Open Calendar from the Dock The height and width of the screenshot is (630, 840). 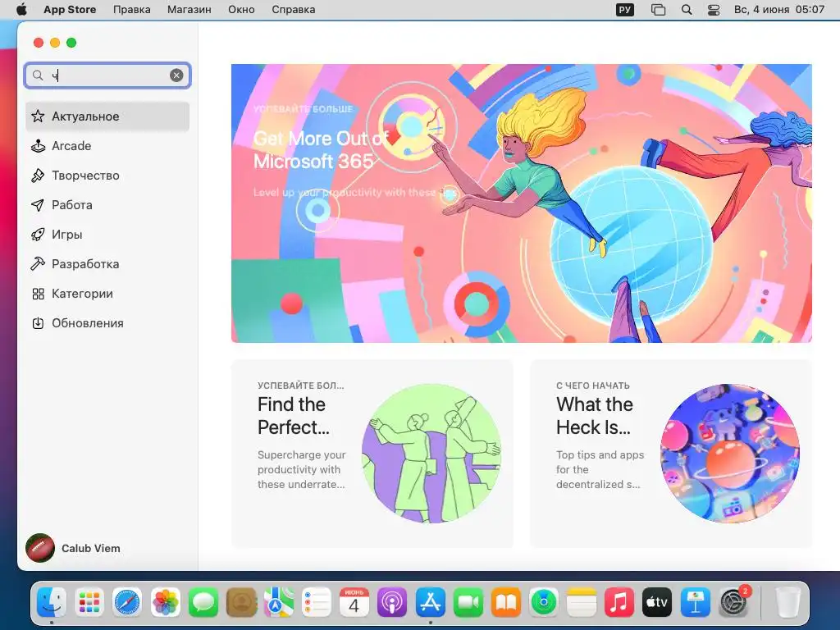pyautogui.click(x=354, y=603)
